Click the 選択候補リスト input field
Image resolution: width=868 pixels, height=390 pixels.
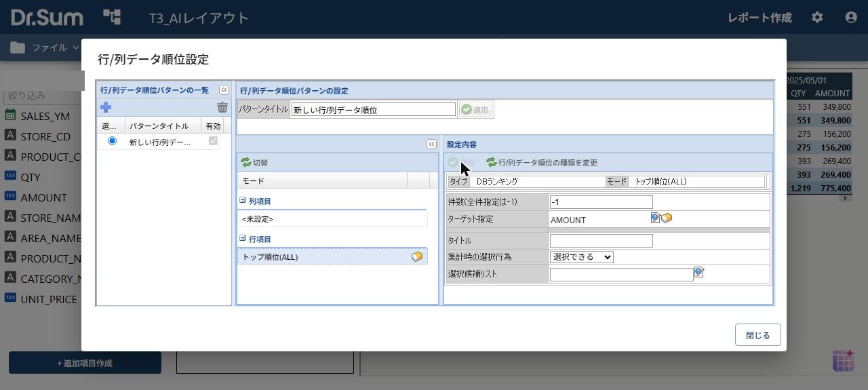621,275
